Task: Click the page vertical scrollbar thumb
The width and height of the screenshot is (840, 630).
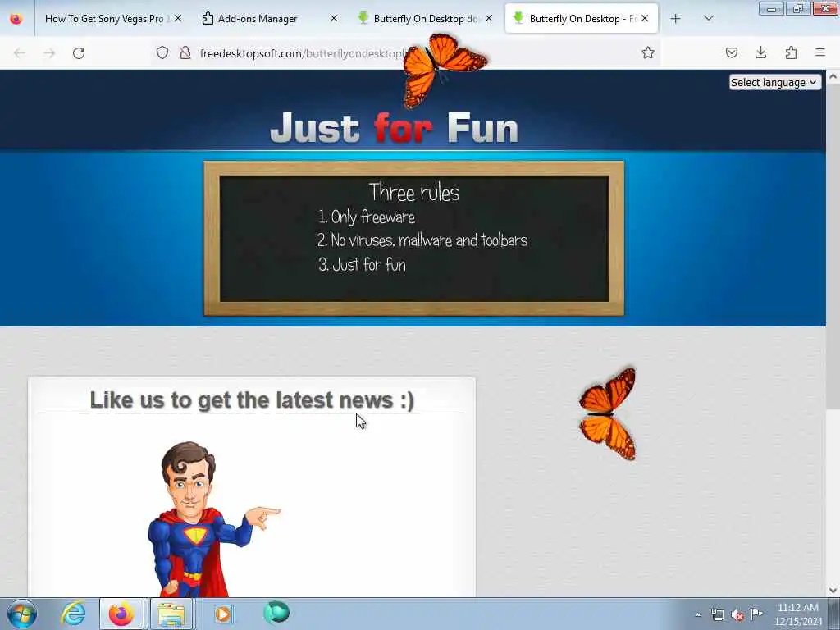Action: [833, 246]
